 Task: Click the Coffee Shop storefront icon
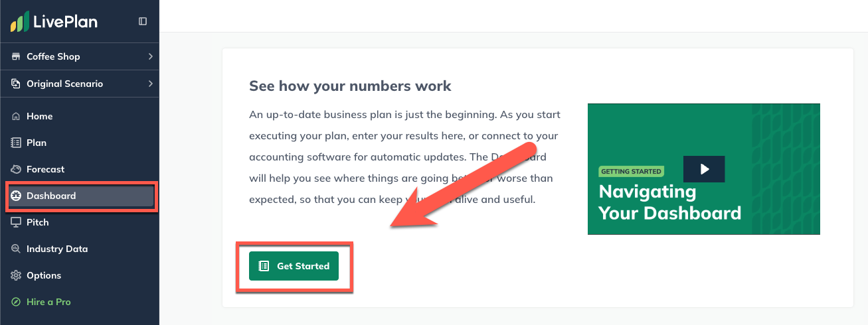pyautogui.click(x=16, y=56)
